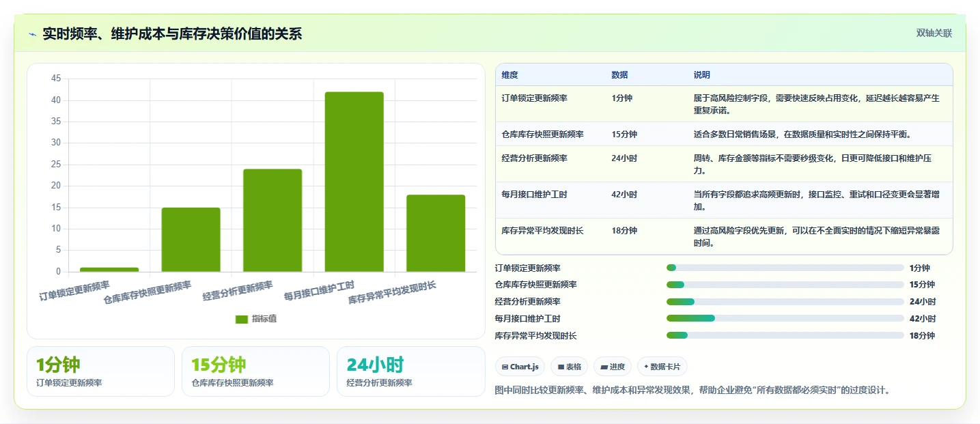Select the 经营分析更新频率 table row

pos(724,164)
